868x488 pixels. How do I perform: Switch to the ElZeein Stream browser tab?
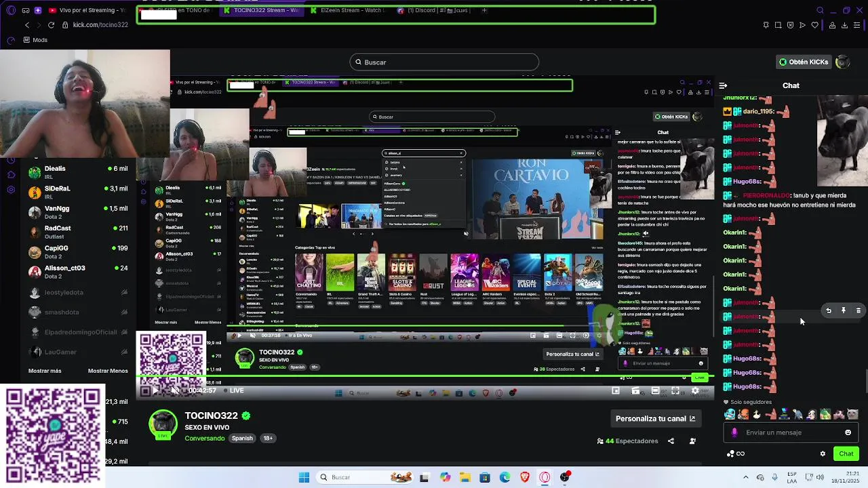coord(348,10)
